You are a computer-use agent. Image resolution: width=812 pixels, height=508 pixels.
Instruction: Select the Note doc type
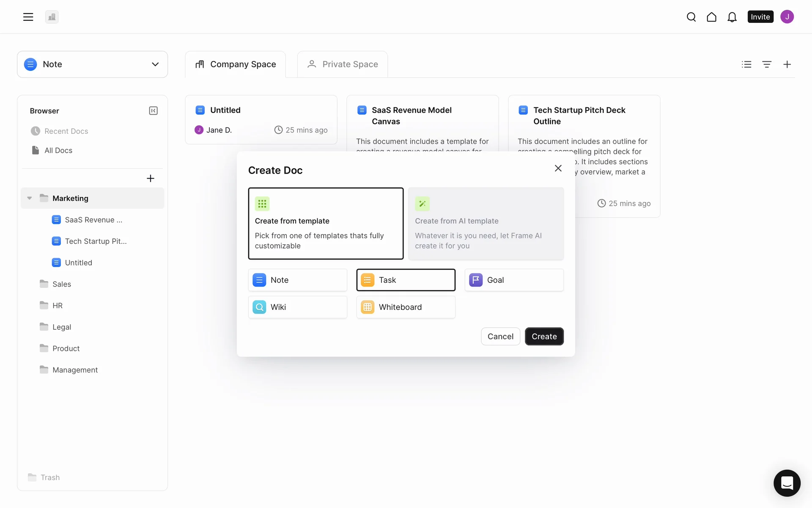pos(298,280)
